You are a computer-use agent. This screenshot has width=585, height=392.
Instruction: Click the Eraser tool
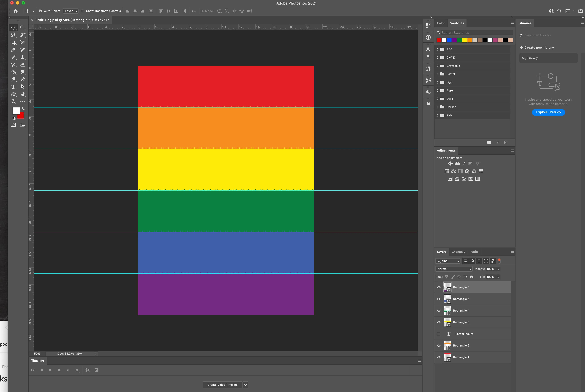(23, 65)
